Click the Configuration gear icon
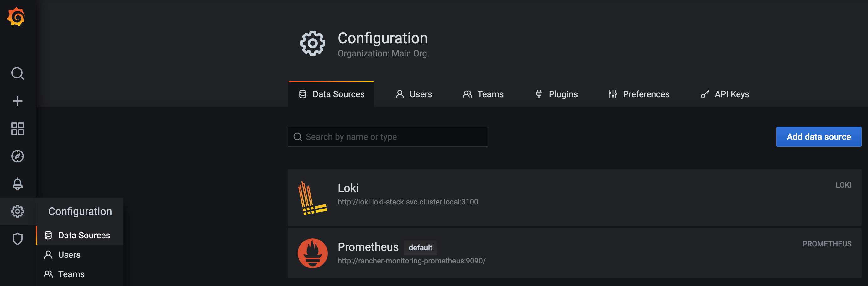 coord(17,211)
